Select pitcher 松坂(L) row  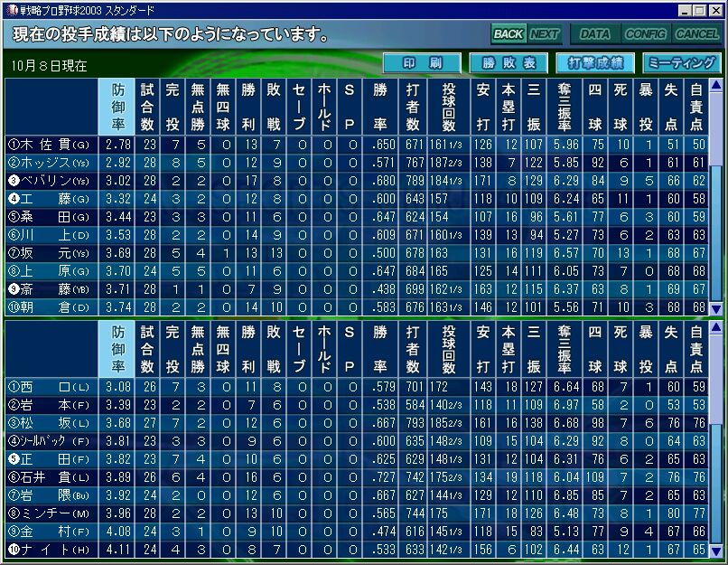pyautogui.click(x=357, y=423)
